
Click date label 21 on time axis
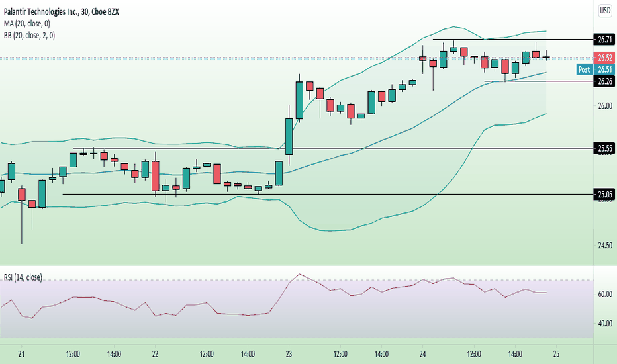(21, 354)
